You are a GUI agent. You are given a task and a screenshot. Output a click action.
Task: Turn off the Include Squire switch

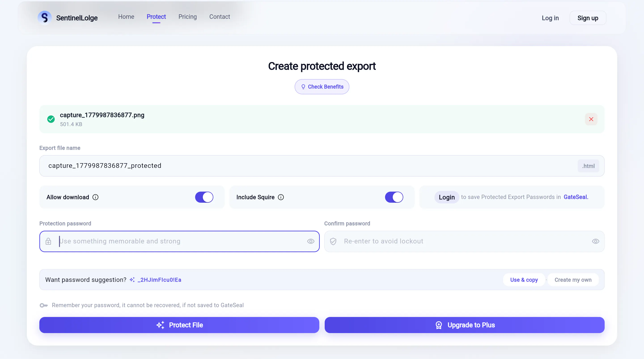[x=394, y=197]
